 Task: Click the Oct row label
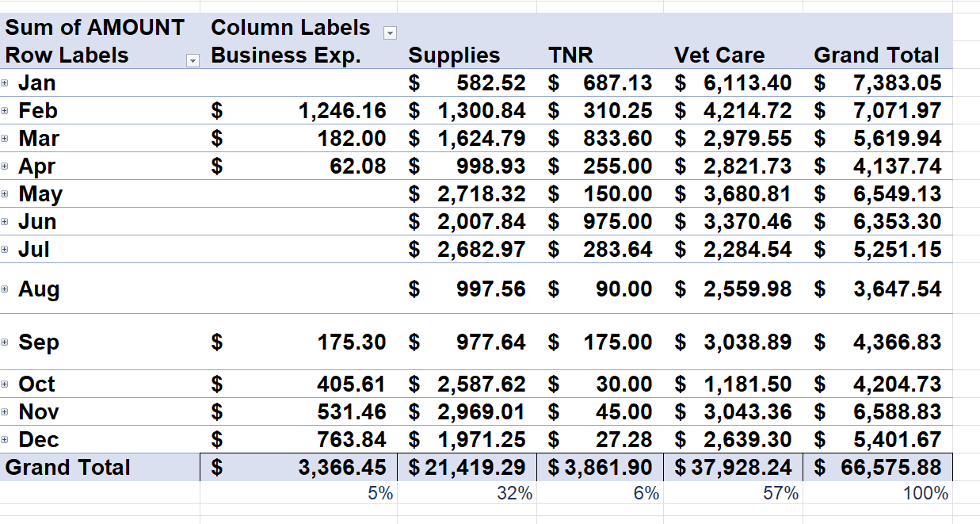click(x=36, y=384)
